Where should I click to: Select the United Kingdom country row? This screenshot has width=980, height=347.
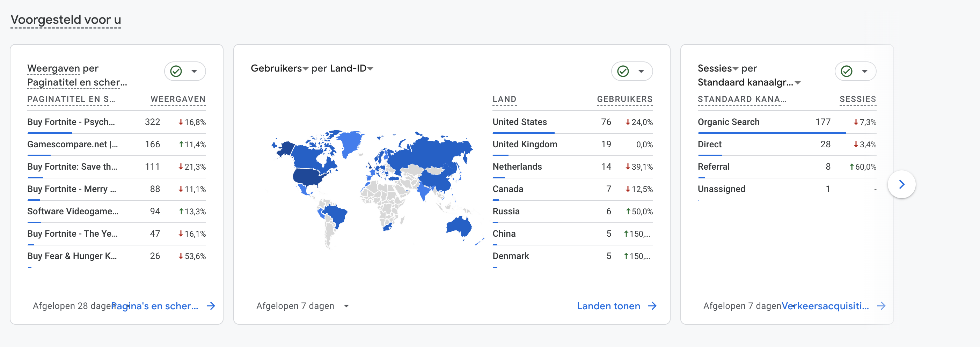[x=572, y=145]
